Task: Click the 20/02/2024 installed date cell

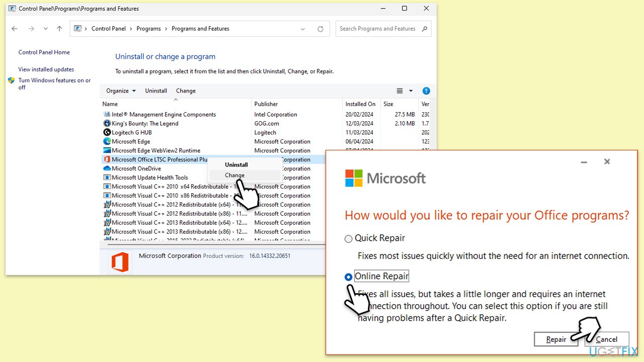Action: [x=359, y=115]
